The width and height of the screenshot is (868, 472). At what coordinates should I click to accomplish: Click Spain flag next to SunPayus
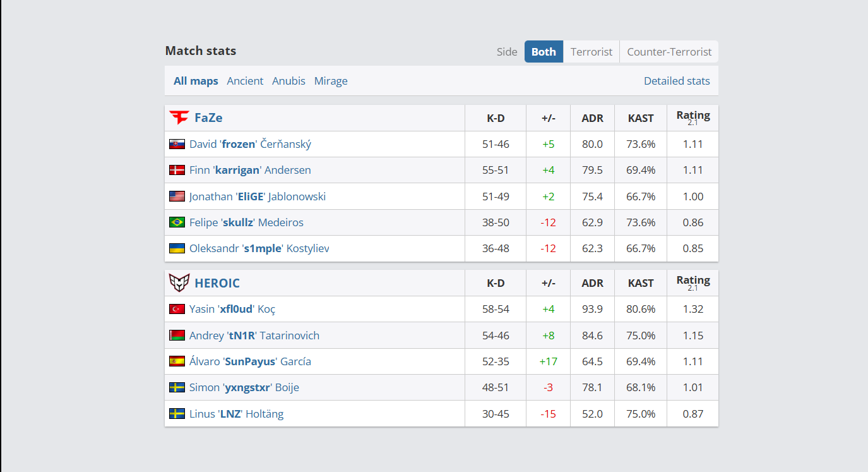pos(177,361)
